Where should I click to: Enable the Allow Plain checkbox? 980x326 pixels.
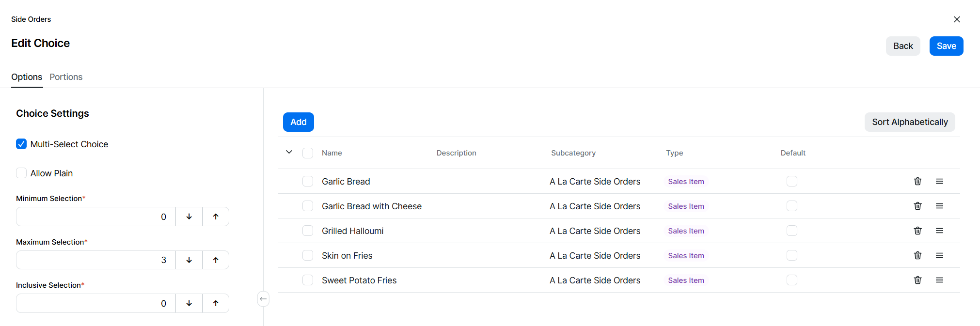pyautogui.click(x=21, y=173)
